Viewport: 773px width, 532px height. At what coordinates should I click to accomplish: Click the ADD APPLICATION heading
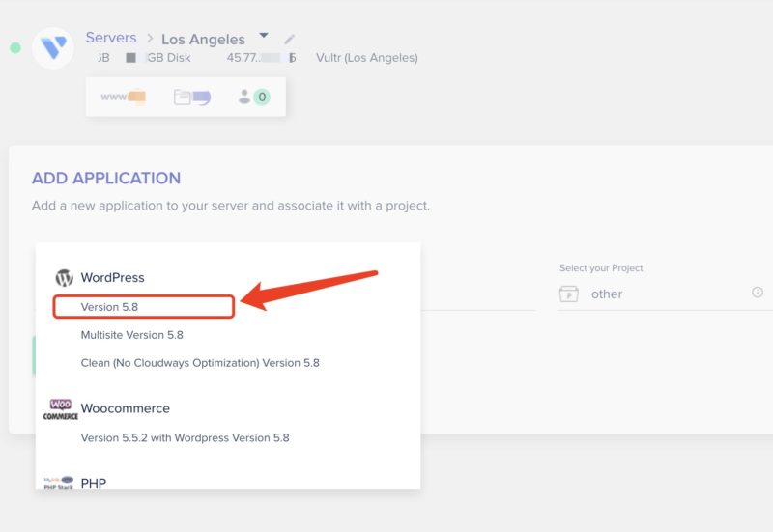click(106, 178)
